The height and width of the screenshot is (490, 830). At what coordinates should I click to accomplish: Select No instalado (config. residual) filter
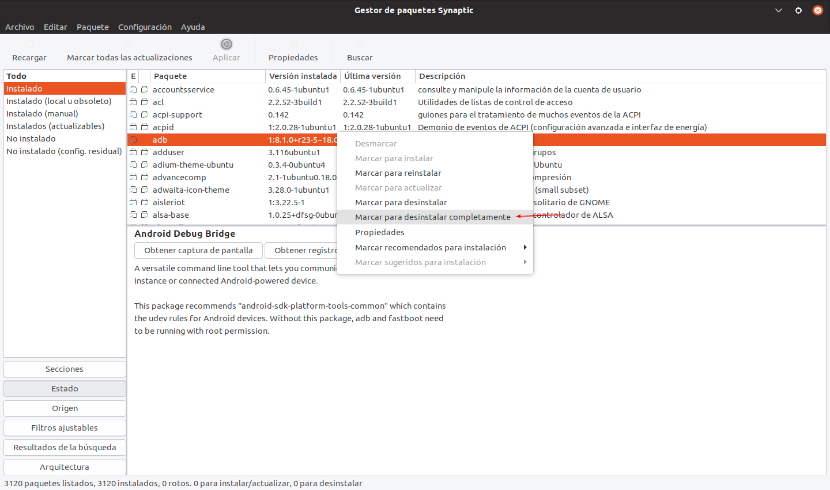click(x=65, y=151)
